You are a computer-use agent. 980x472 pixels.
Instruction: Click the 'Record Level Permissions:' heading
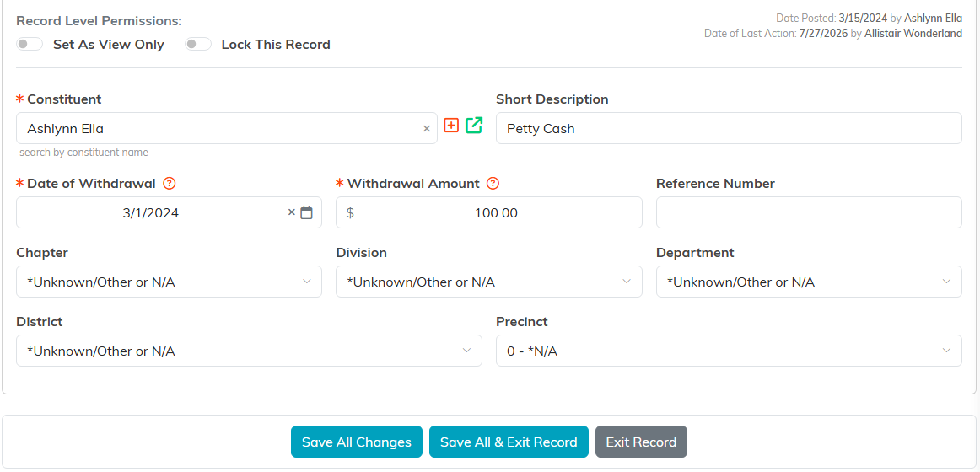click(x=99, y=20)
